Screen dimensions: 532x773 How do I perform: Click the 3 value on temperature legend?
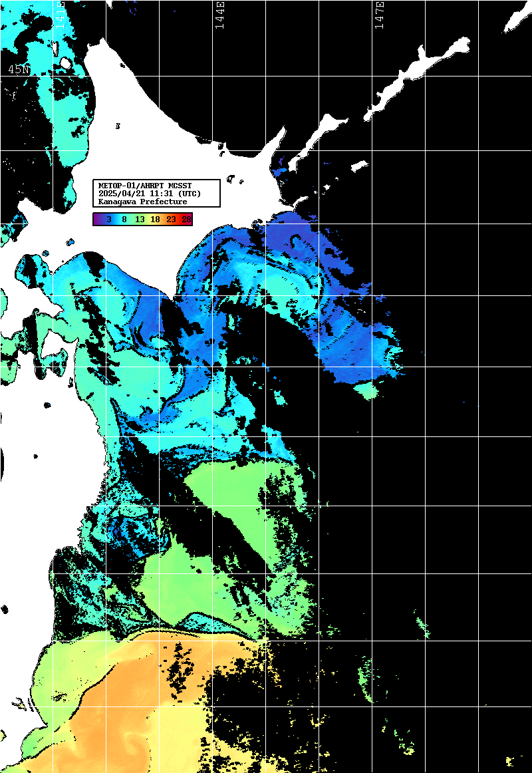(x=109, y=220)
